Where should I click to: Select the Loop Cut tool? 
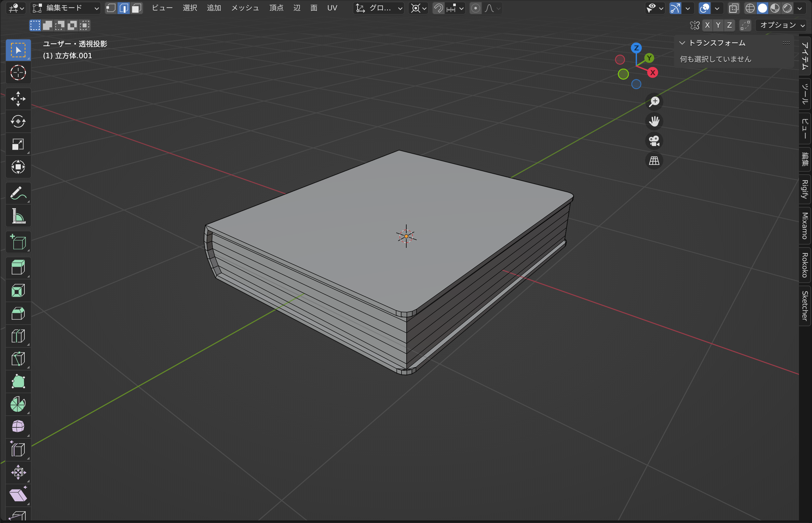pos(18,336)
